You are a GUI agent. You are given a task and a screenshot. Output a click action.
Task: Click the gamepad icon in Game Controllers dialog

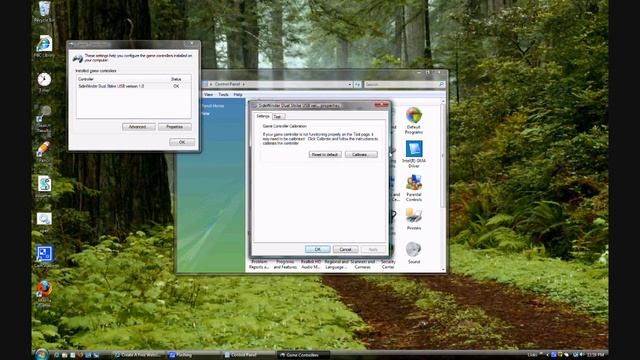pos(78,58)
